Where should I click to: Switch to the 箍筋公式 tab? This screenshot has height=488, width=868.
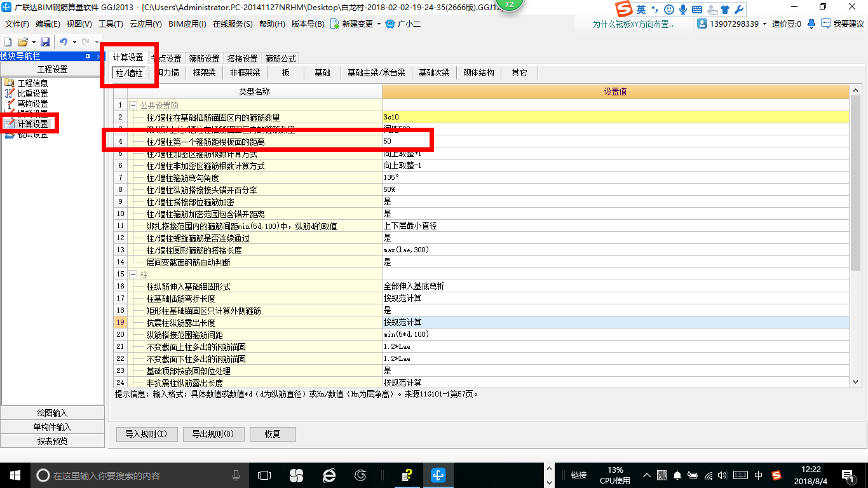(x=280, y=58)
